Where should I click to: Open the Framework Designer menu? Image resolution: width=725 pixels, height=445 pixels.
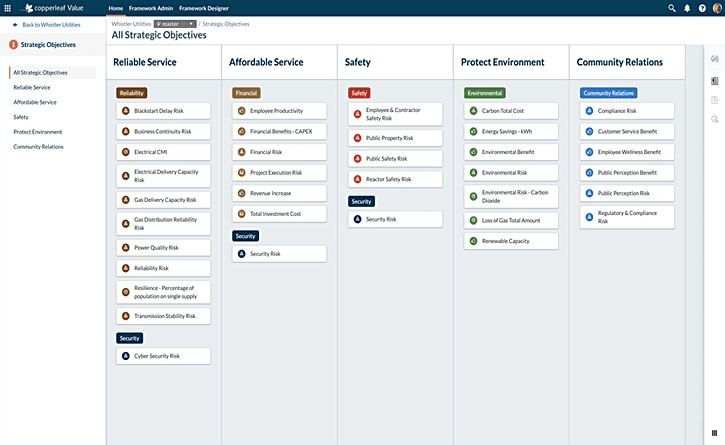pyautogui.click(x=204, y=8)
